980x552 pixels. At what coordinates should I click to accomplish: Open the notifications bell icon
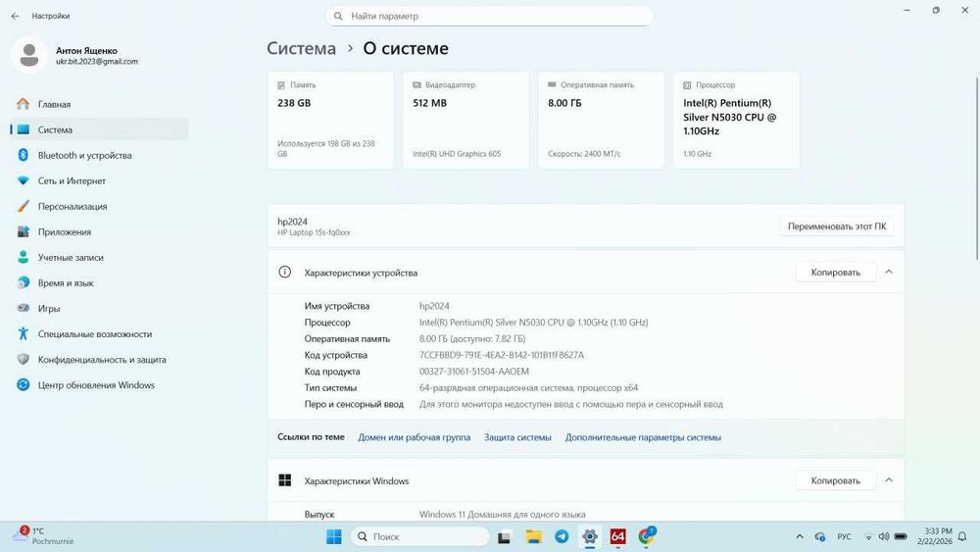point(962,536)
